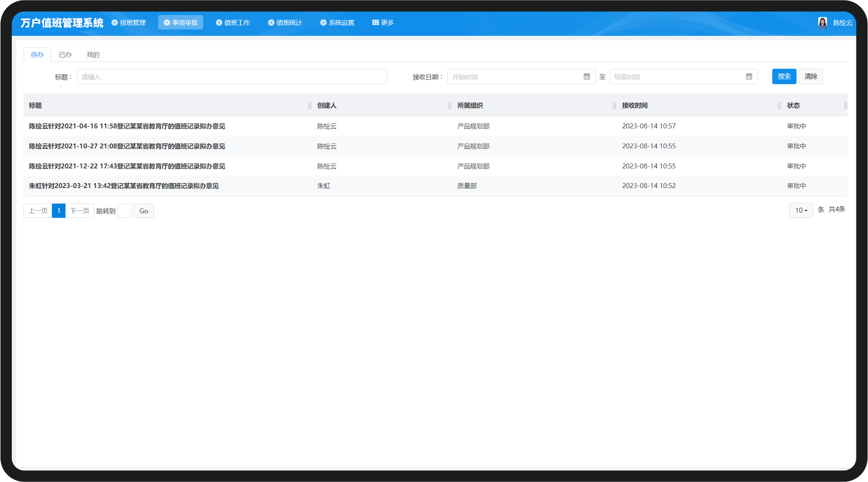
Task: Click the 下一页 pagination button
Action: click(80, 211)
